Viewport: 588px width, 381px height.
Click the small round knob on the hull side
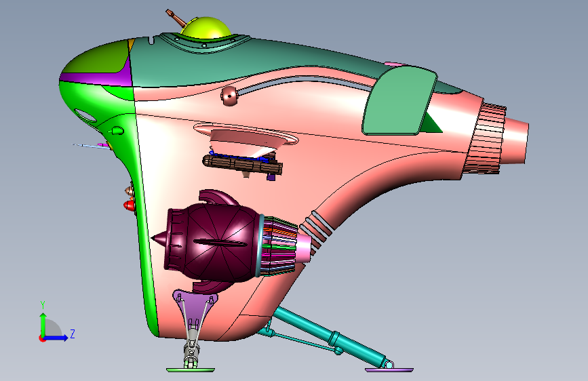pos(229,96)
